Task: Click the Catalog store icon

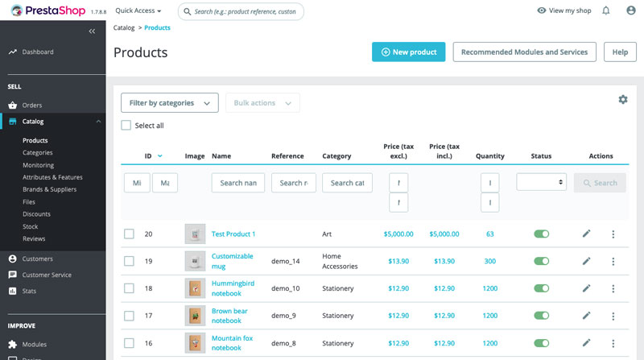Action: [x=13, y=122]
